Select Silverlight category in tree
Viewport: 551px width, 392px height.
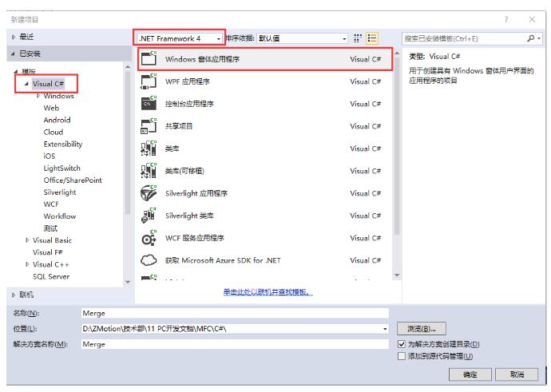pyautogui.click(x=60, y=192)
